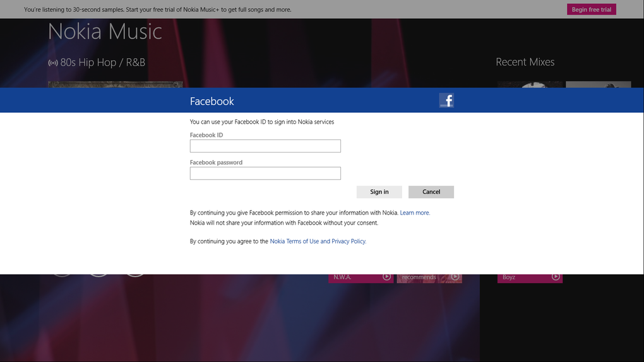Viewport: 644px width, 362px height.
Task: Click the Facebook logo icon in the dialog header
Action: point(446,100)
